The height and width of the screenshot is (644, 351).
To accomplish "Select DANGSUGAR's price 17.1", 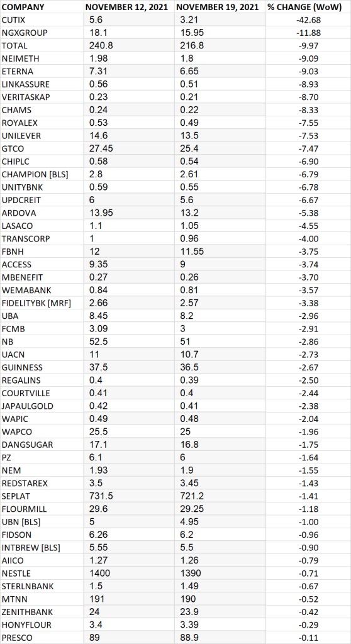I will pos(97,445).
